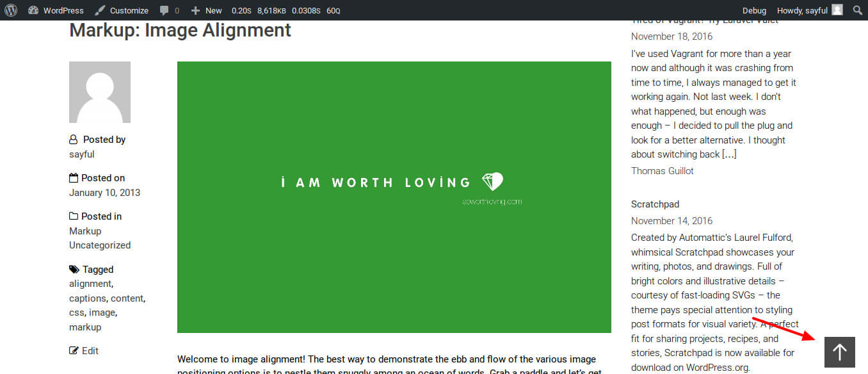Open the Scratchpad sidebar post title
Screen dimensions: 868x374
coord(655,204)
